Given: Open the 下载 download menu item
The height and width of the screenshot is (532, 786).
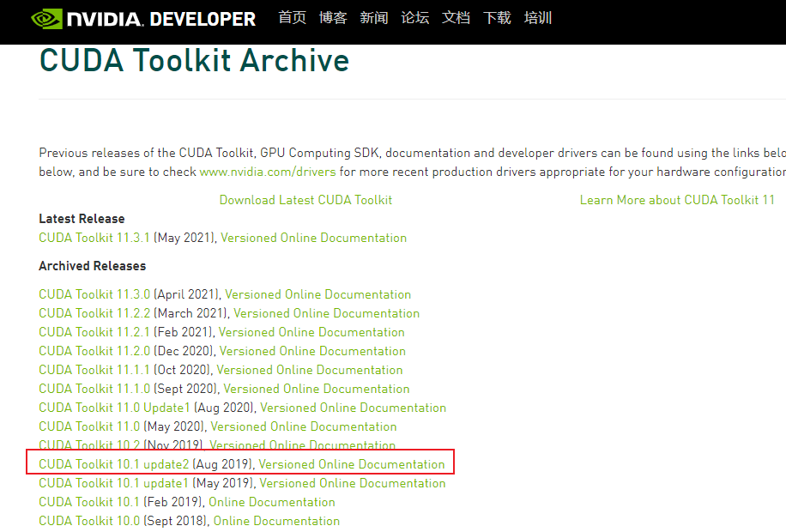Looking at the screenshot, I should click(x=498, y=17).
